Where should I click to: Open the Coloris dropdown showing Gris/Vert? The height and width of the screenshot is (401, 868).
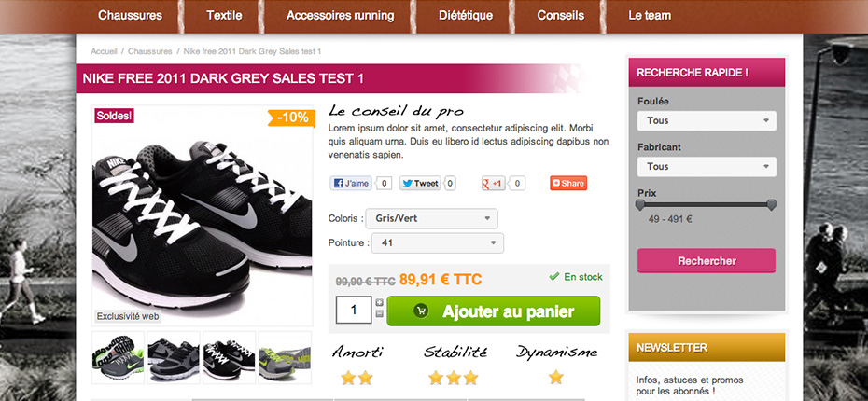[431, 218]
